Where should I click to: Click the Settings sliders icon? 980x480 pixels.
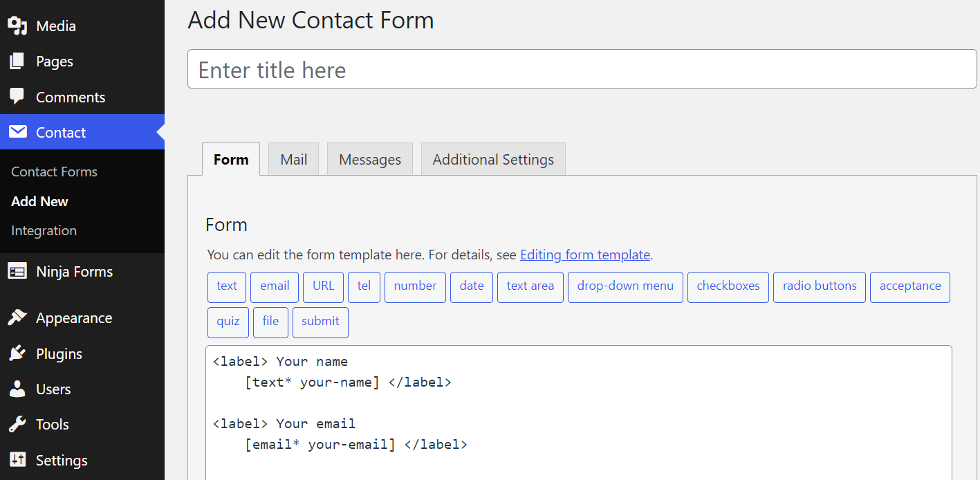pyautogui.click(x=17, y=460)
